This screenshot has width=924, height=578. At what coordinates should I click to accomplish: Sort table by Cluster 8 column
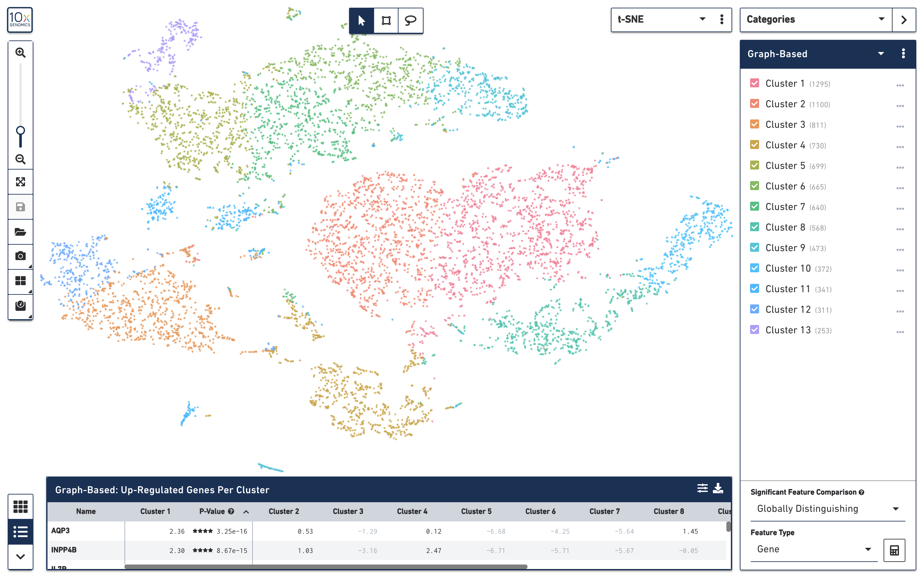point(669,512)
